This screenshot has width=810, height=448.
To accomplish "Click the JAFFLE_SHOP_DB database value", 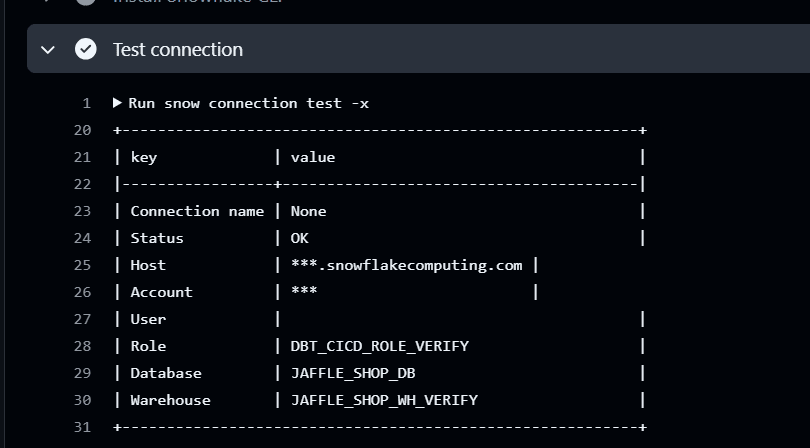I will (353, 373).
